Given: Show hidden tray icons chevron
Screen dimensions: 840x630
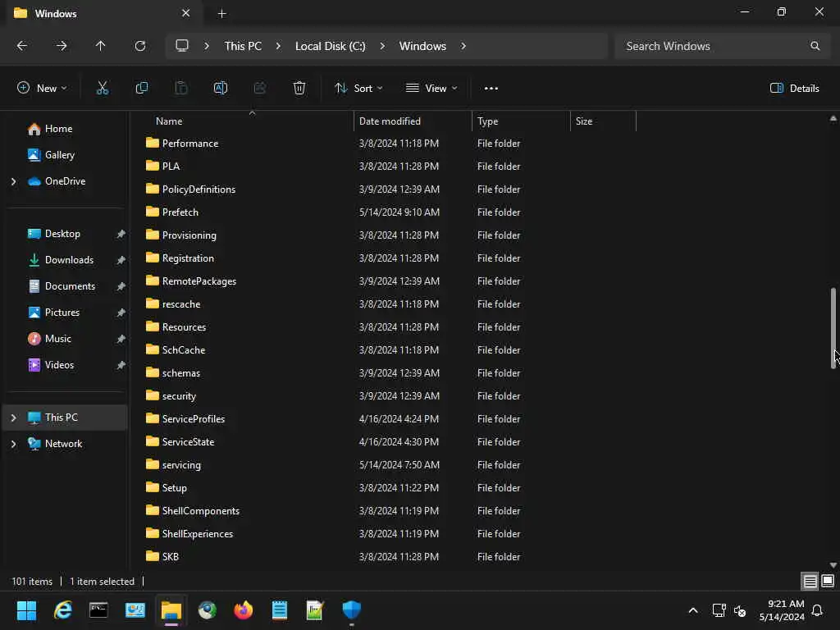Looking at the screenshot, I should coord(692,610).
